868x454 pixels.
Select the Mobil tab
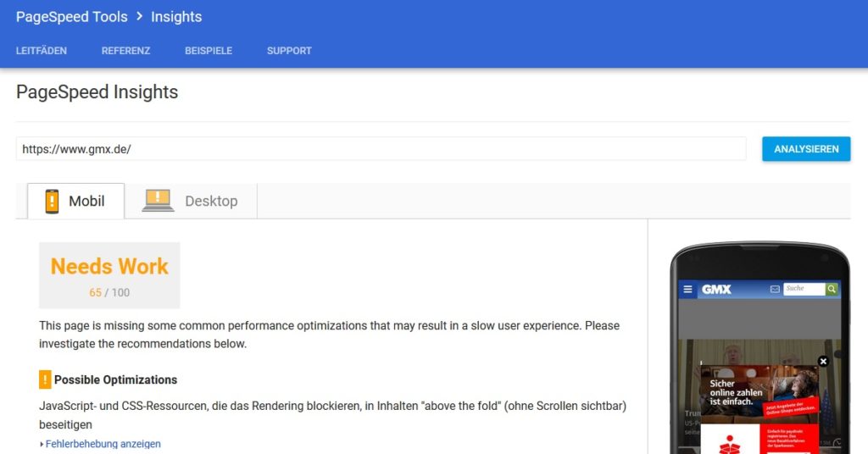point(75,201)
